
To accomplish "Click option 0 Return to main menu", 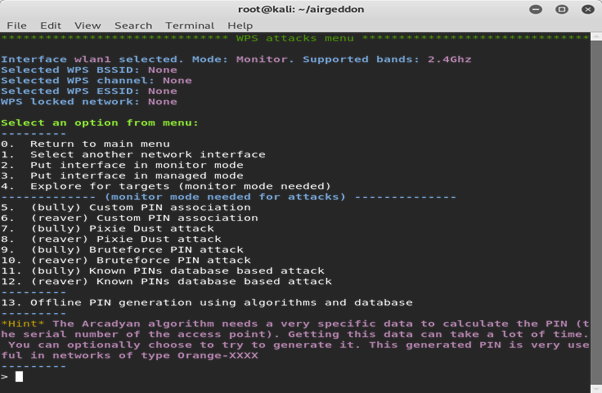I will tap(85, 144).
